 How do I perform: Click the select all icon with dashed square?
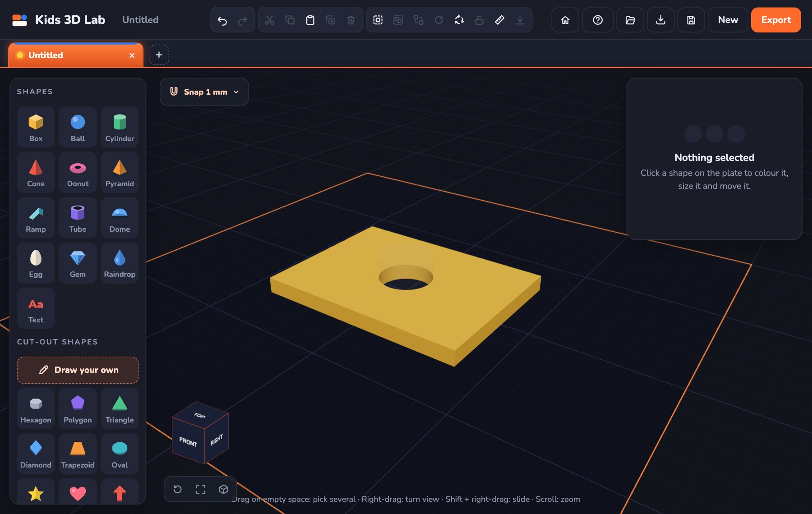coord(378,20)
